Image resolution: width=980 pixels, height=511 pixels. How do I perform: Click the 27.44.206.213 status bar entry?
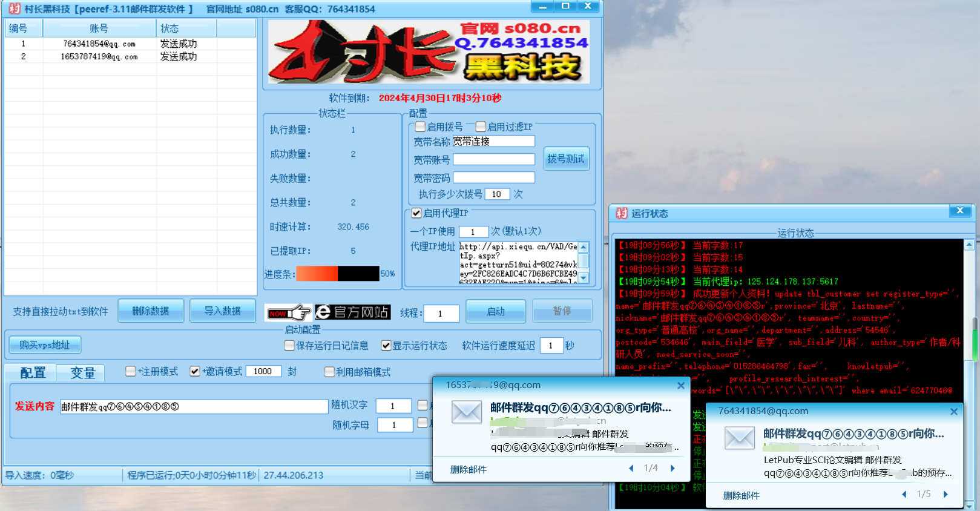pos(294,475)
